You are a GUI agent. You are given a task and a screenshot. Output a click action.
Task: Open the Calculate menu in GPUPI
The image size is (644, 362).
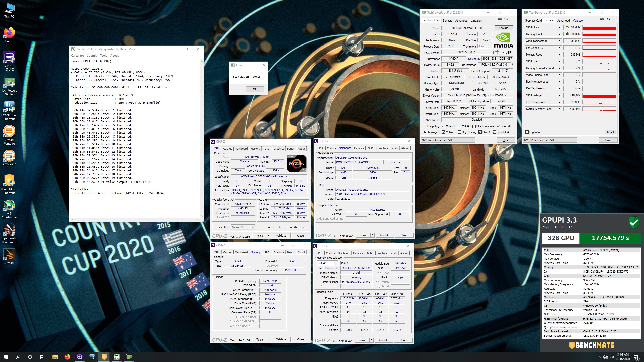click(x=77, y=56)
